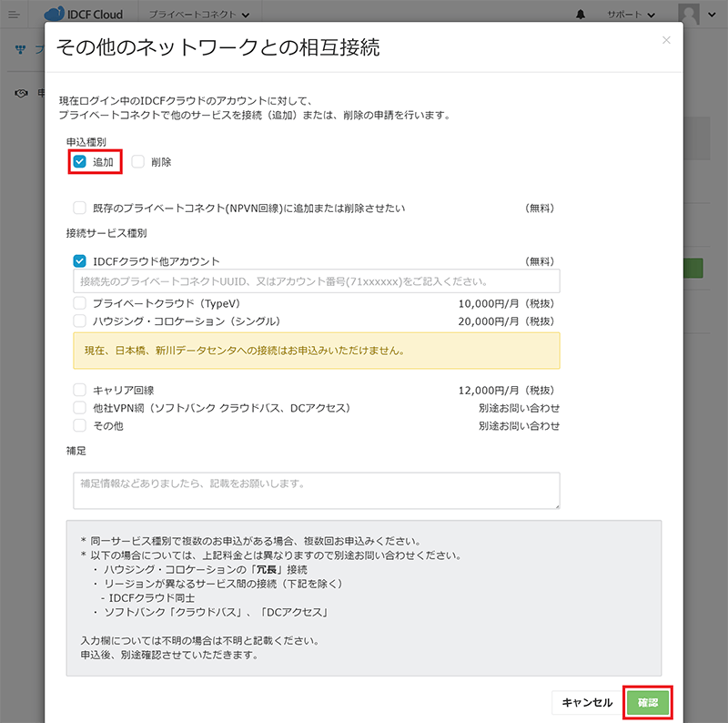Tick the キャリア回線 checkbox
The height and width of the screenshot is (723, 728).
pyautogui.click(x=80, y=390)
